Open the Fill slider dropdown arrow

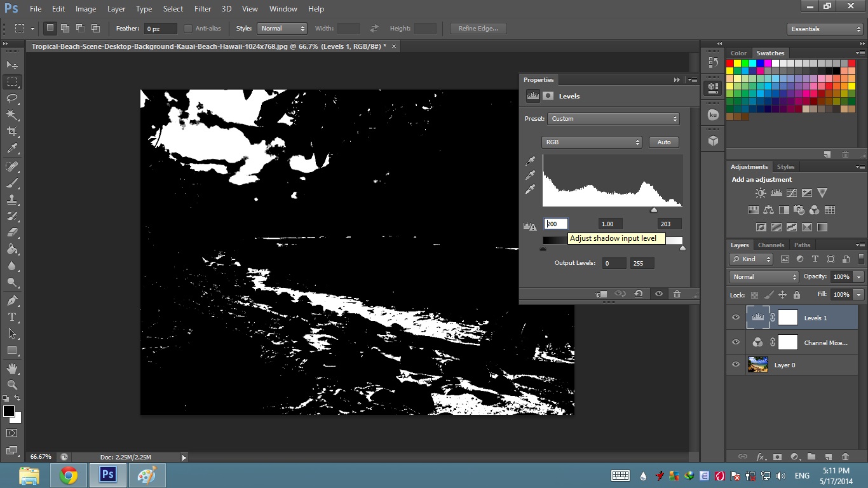859,295
